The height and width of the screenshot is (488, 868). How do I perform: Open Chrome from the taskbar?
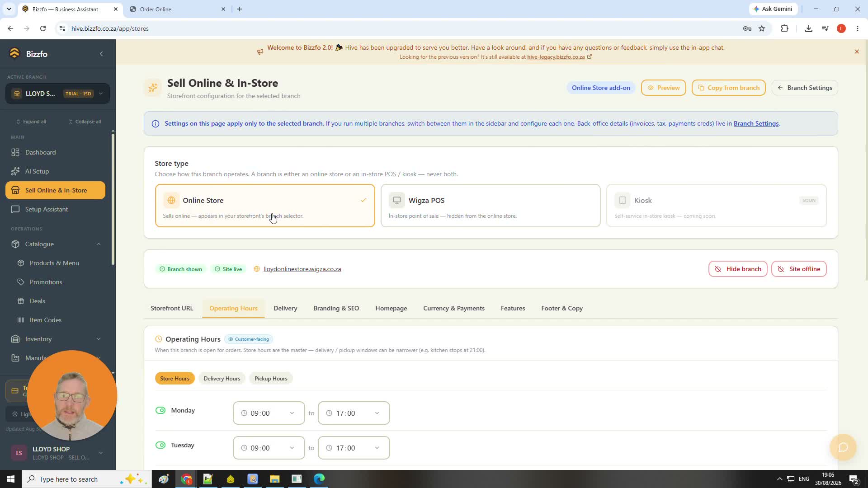coord(186,479)
